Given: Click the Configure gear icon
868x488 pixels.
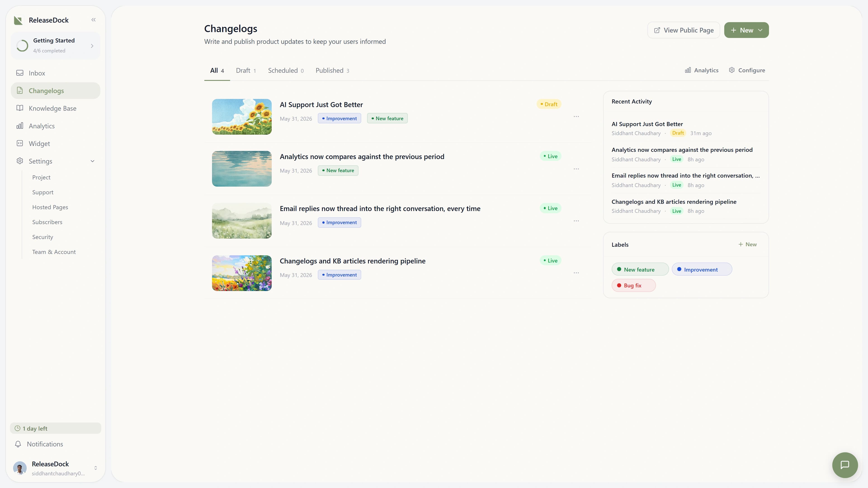Looking at the screenshot, I should 732,70.
